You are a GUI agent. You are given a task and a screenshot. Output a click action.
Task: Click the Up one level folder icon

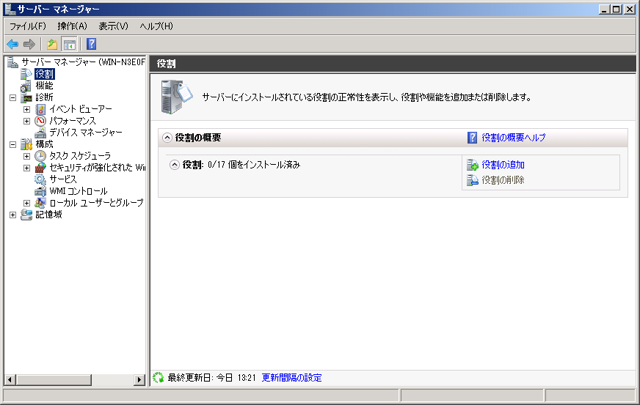(52, 44)
